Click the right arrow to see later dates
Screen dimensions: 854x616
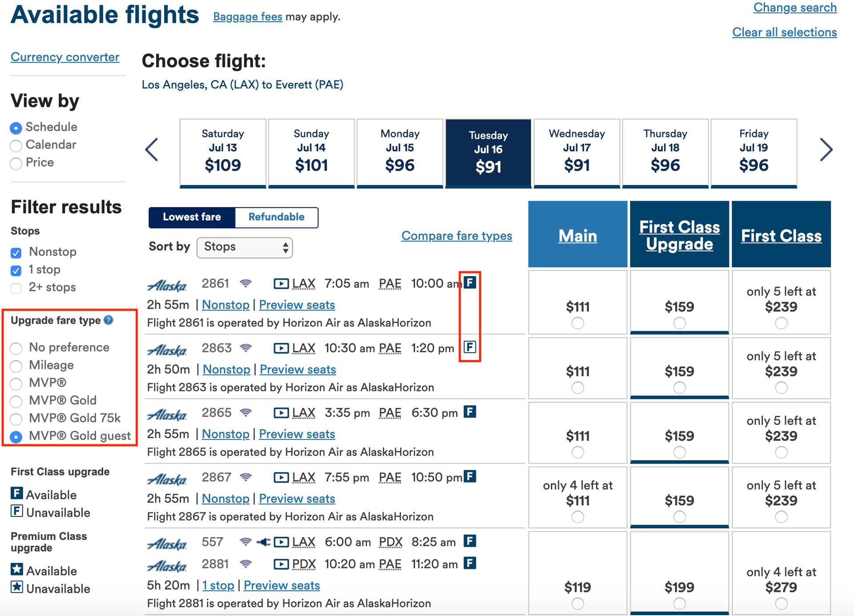pos(826,150)
